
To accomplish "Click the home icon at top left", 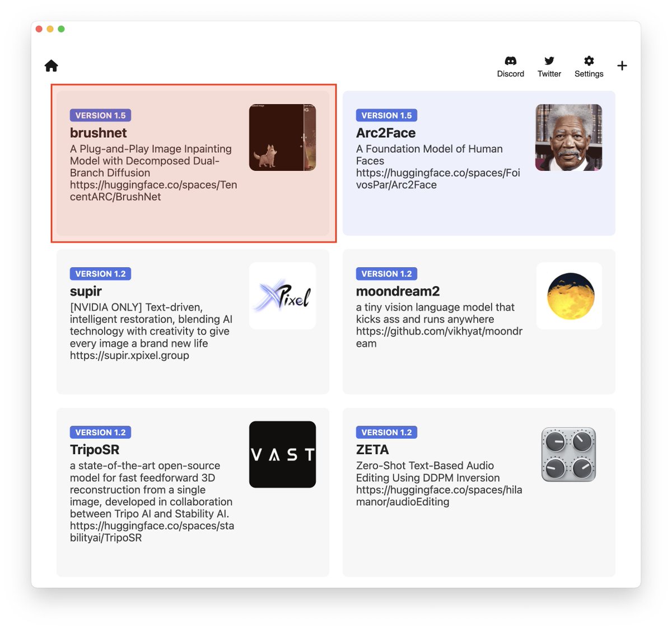I will [x=51, y=65].
